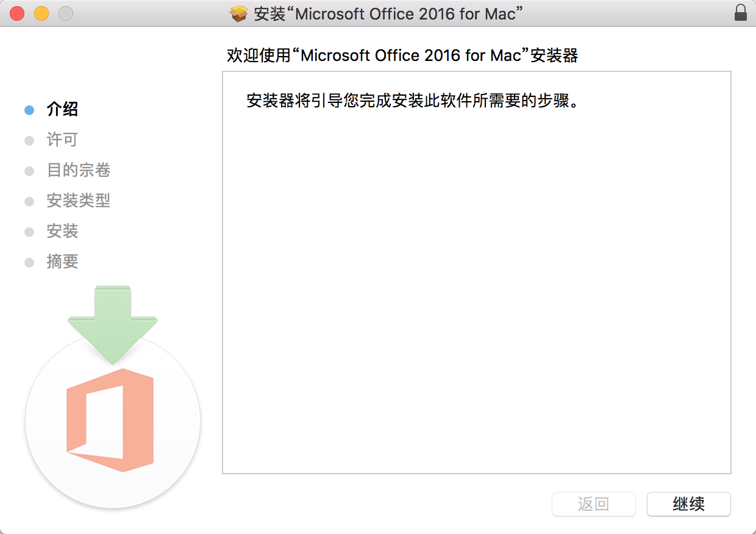The height and width of the screenshot is (534, 756).
Task: Click the installer intro text pane
Action: pos(476,272)
